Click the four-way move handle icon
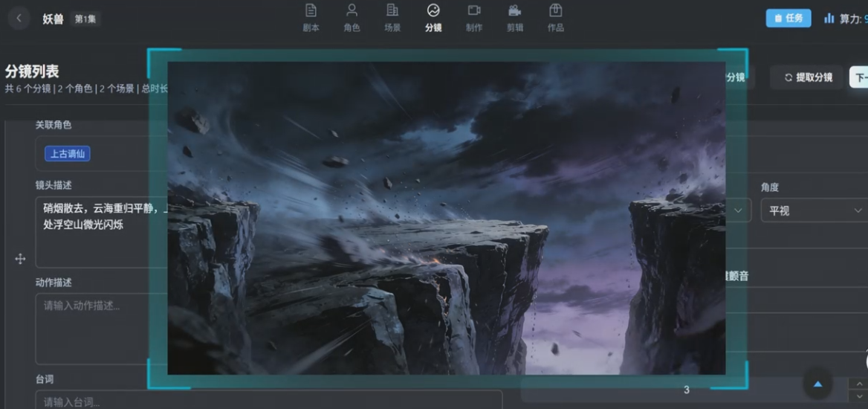 coord(20,259)
